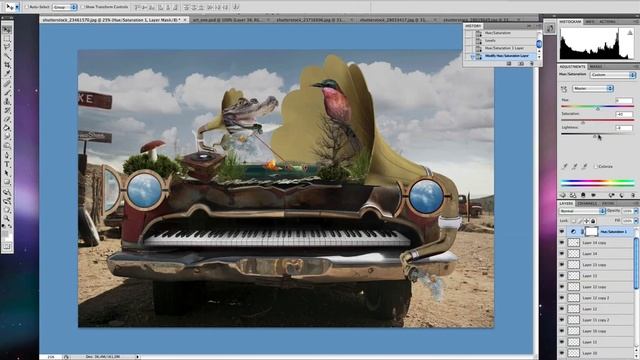The height and width of the screenshot is (360, 640).
Task: Click the Hue value input field
Action: click(624, 100)
